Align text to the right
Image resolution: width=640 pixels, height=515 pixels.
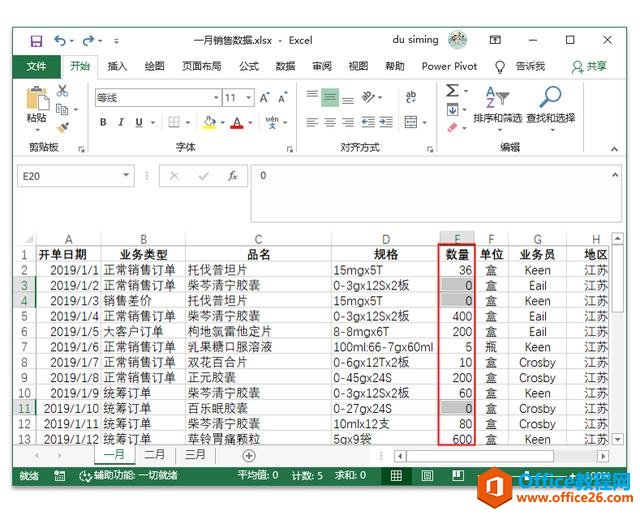348,122
